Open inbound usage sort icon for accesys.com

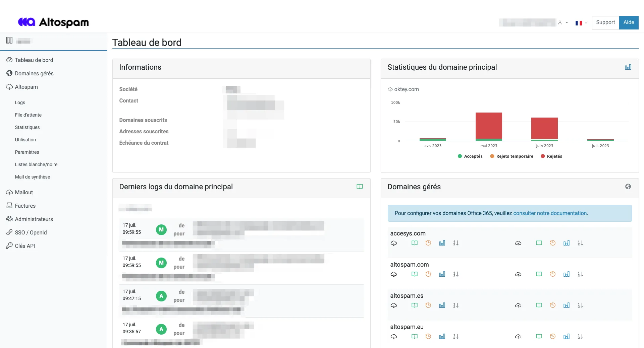coord(456,243)
